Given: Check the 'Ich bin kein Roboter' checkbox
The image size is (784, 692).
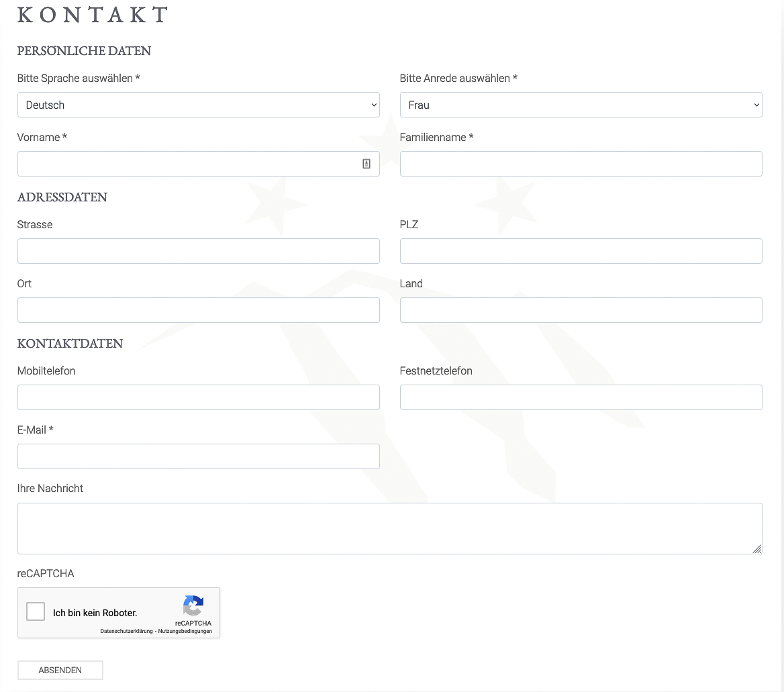Looking at the screenshot, I should (x=36, y=612).
